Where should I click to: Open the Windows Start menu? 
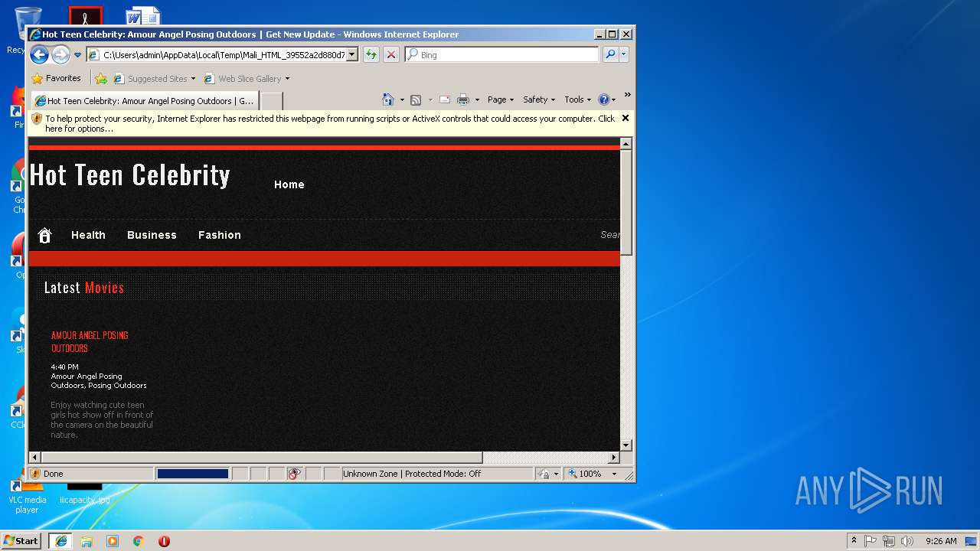pyautogui.click(x=21, y=540)
